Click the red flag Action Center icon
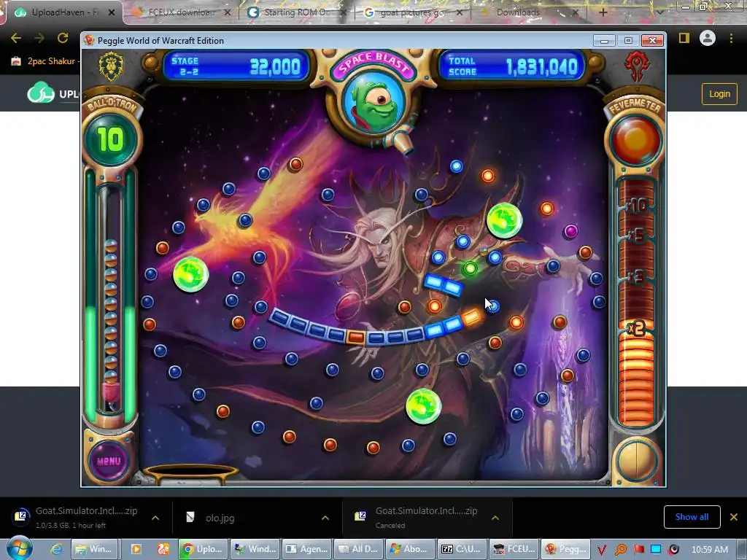This screenshot has width=747, height=560. pos(638,550)
